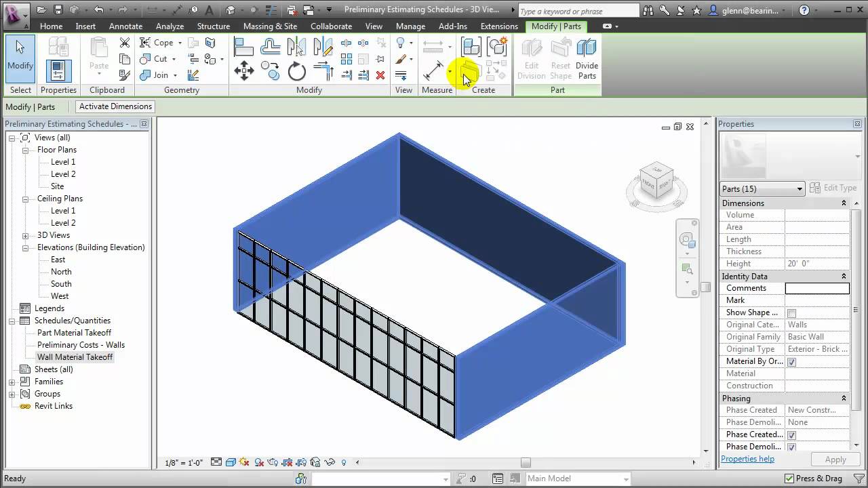
Task: Expand the 3D Views tree node
Action: click(25, 235)
